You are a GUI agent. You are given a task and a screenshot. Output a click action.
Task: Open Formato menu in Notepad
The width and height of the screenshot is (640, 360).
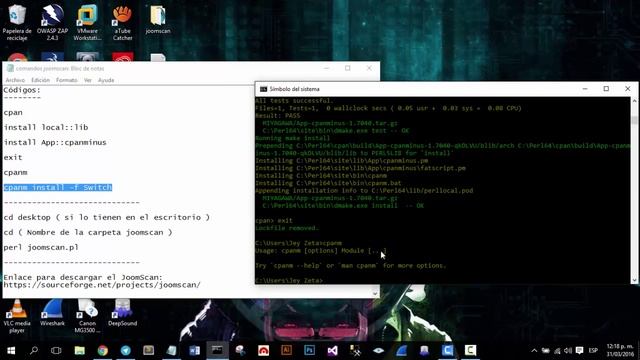coord(67,80)
